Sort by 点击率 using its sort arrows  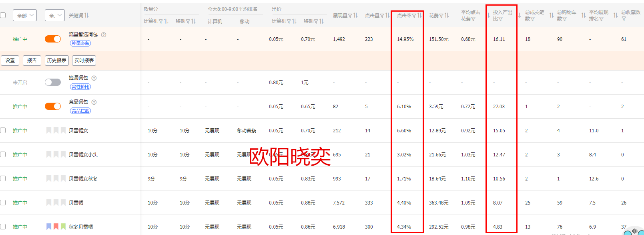coord(419,16)
